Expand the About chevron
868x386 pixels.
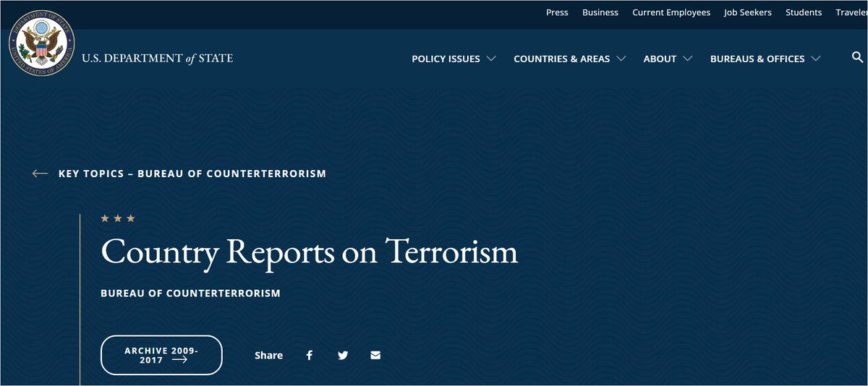[x=687, y=59]
